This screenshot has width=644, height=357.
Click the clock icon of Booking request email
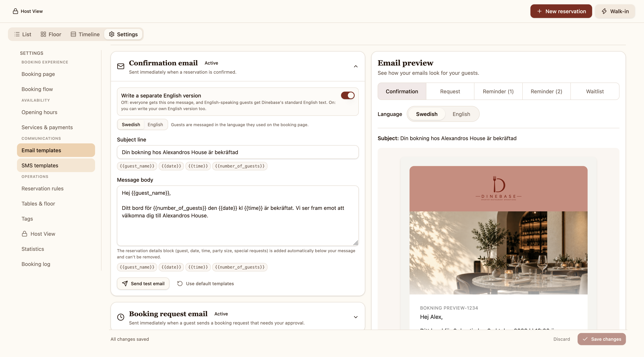[121, 317]
